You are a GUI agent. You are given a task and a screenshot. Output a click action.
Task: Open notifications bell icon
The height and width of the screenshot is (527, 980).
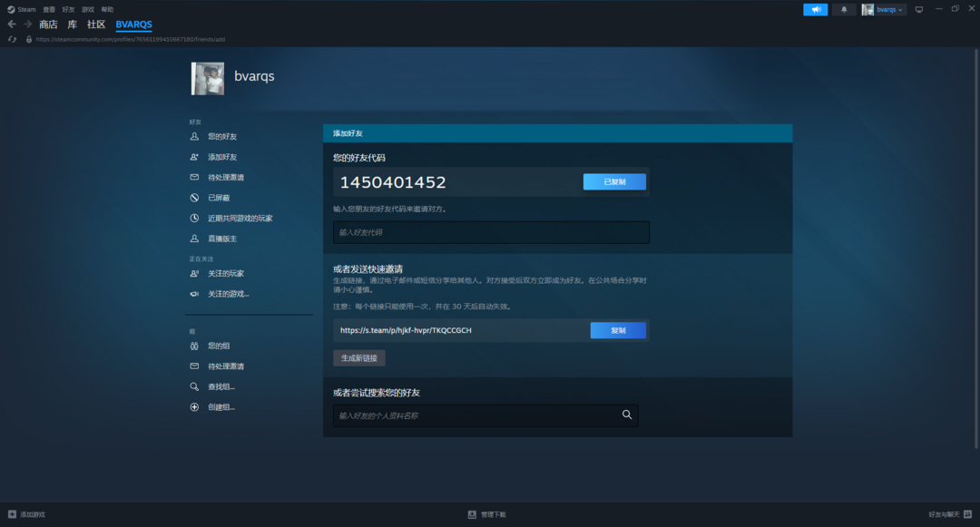coord(844,9)
